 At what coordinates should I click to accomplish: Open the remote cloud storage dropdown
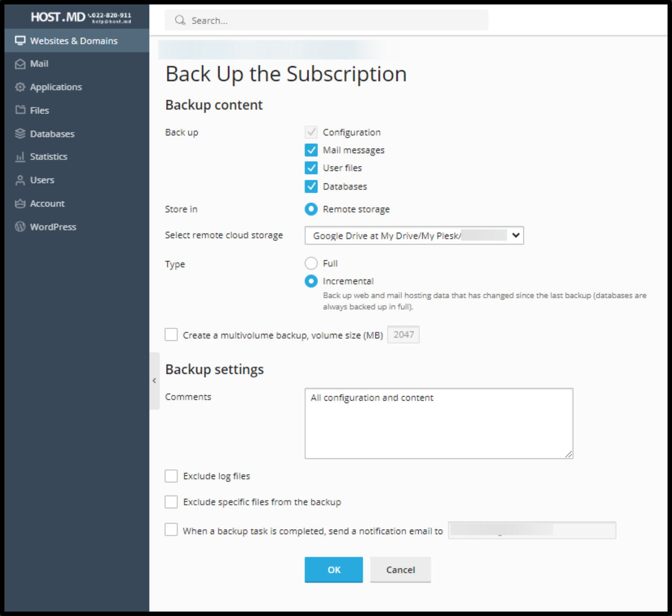point(414,235)
